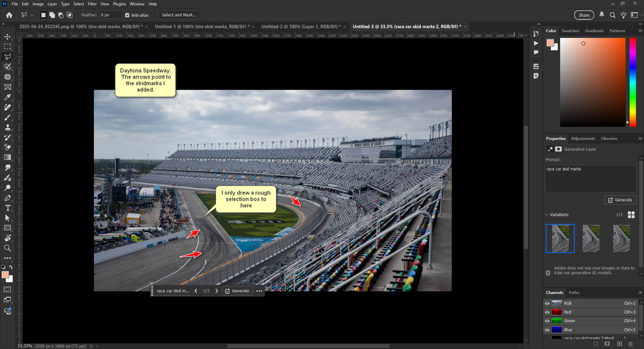Open the Channels panel flyout menu
644x349 pixels.
coord(640,293)
